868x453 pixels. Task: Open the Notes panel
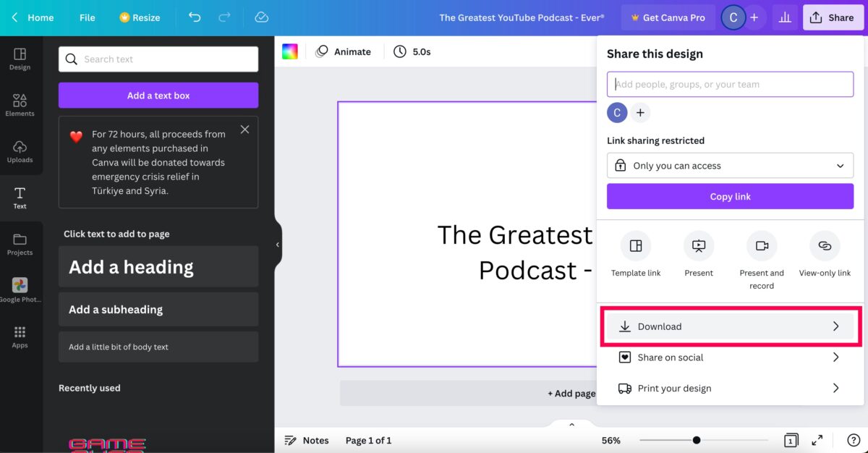(x=307, y=440)
